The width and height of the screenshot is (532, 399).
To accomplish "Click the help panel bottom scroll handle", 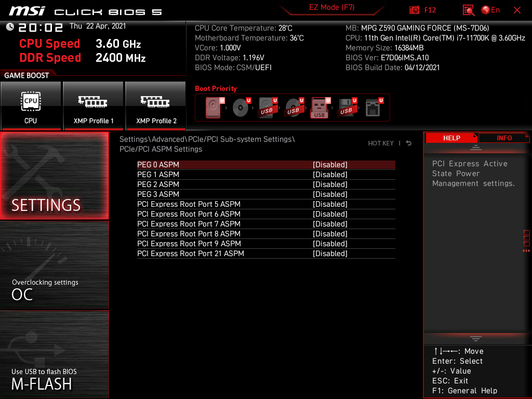I will click(476, 339).
